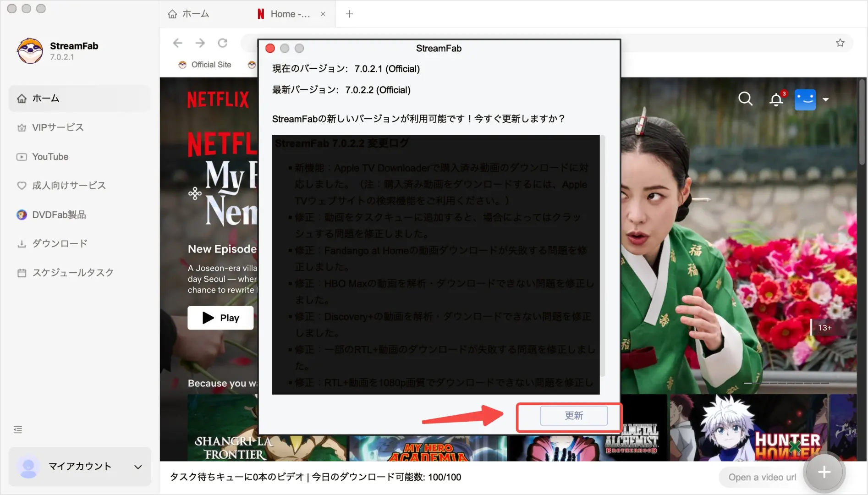Open Netflix notifications bell icon
This screenshot has width=868, height=495.
776,99
